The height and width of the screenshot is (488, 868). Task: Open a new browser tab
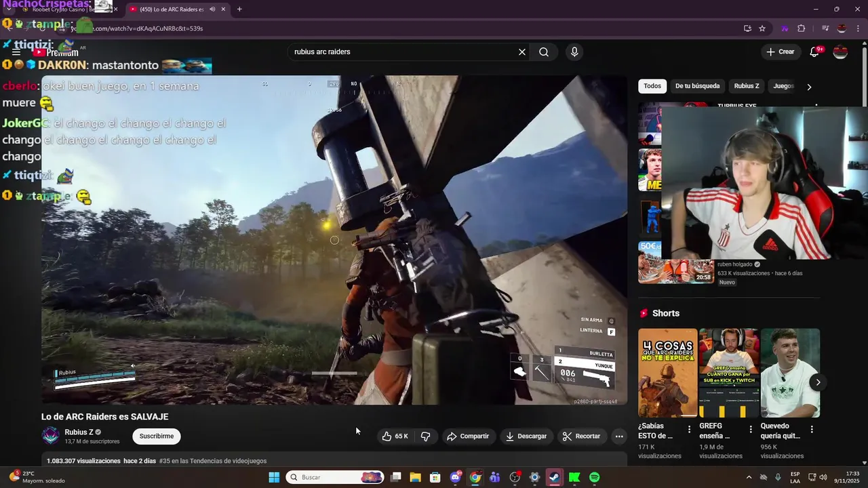tap(239, 9)
